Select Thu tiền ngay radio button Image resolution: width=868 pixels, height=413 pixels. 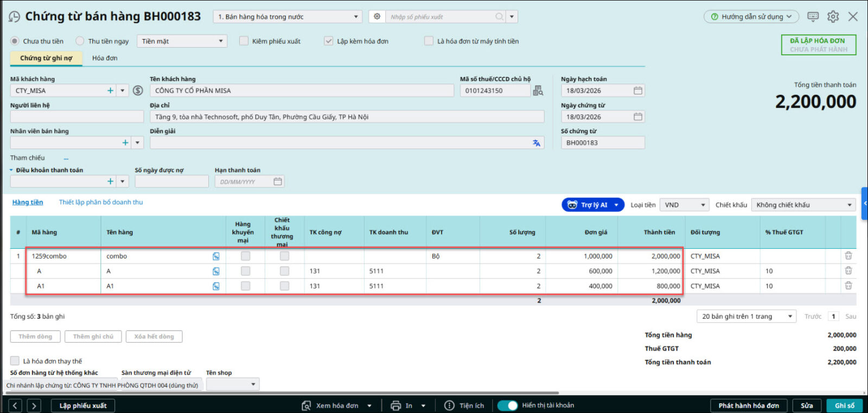pyautogui.click(x=80, y=41)
